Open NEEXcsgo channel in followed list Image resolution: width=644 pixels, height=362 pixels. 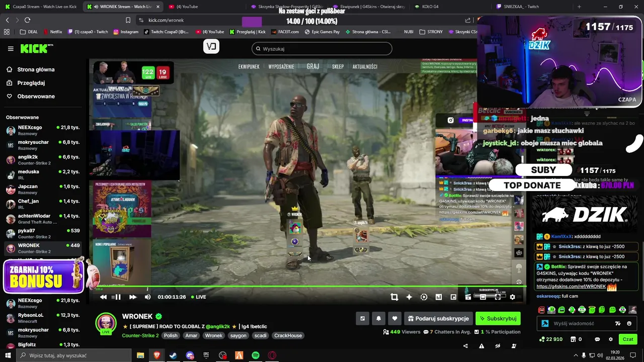point(43,130)
